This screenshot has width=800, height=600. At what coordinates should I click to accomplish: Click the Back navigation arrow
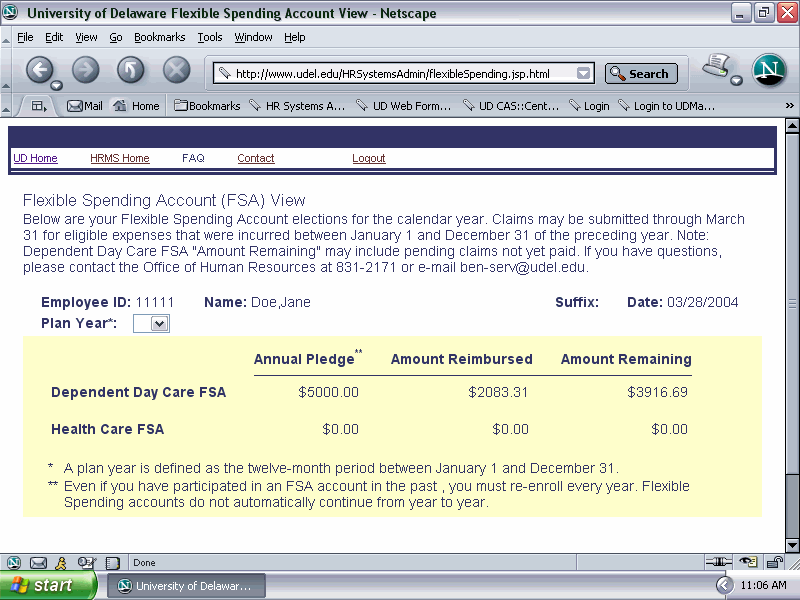pyautogui.click(x=40, y=70)
